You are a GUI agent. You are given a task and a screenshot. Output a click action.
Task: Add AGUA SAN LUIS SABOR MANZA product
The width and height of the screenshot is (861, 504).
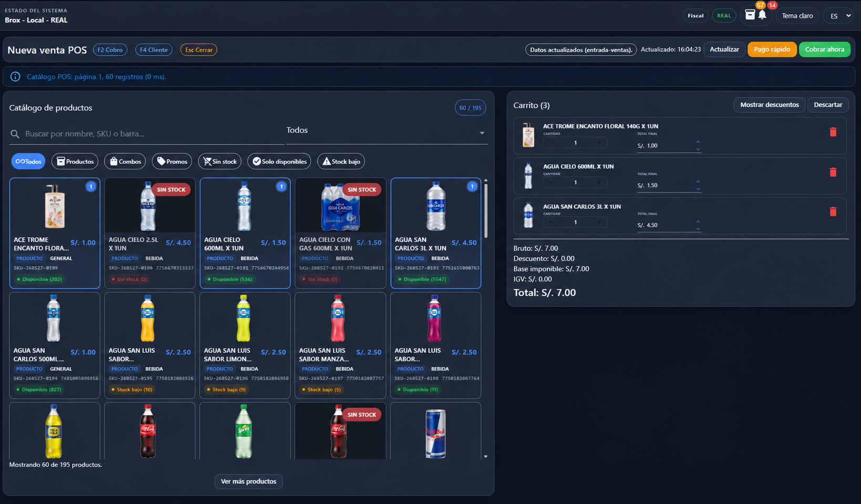(x=340, y=345)
